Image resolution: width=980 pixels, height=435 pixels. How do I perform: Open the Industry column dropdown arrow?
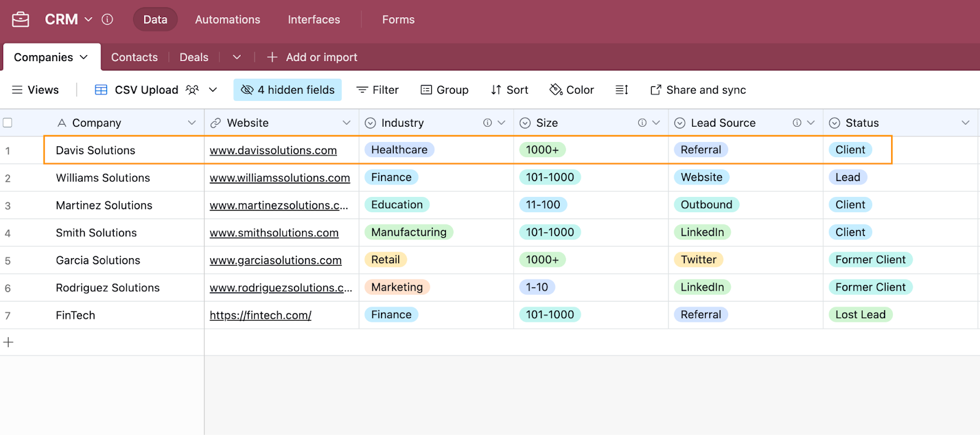tap(502, 123)
